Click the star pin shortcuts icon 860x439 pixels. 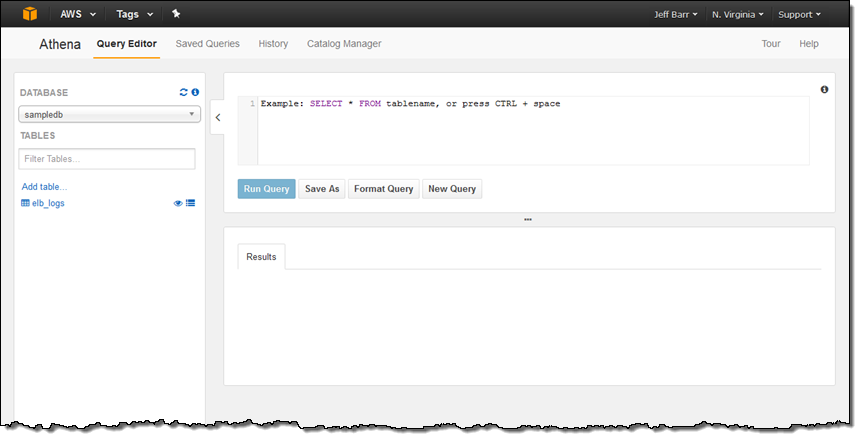point(176,14)
